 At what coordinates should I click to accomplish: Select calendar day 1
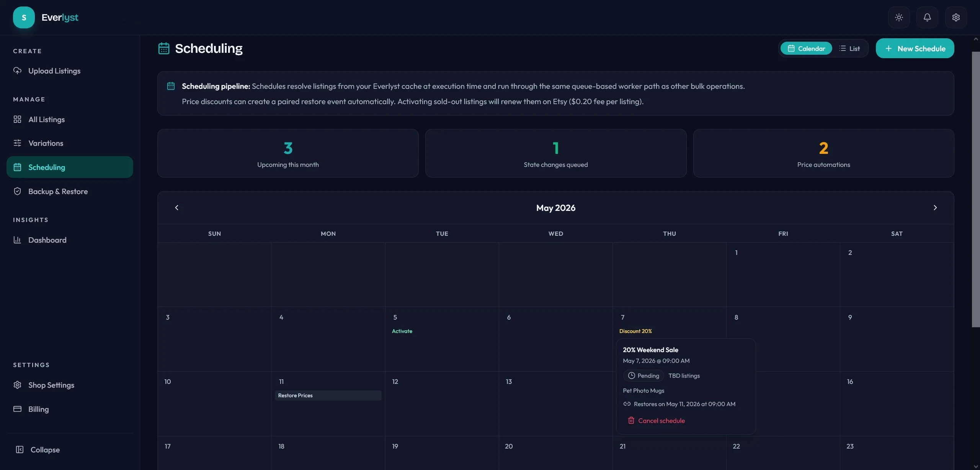783,274
